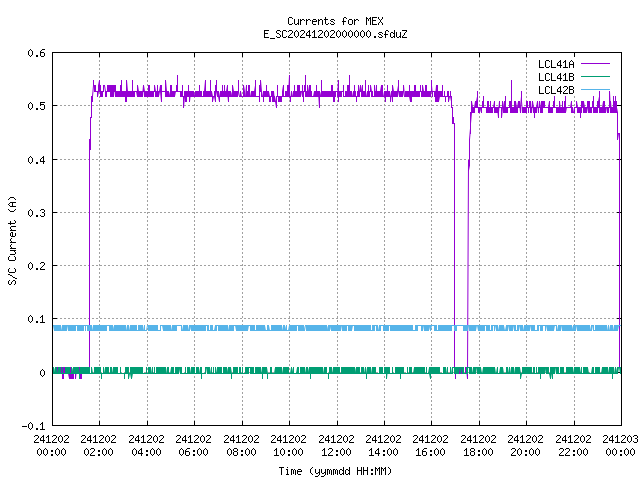The width and height of the screenshot is (640, 480).
Task: Click the 241202 22:00 x-axis tick label
Action: tap(573, 446)
